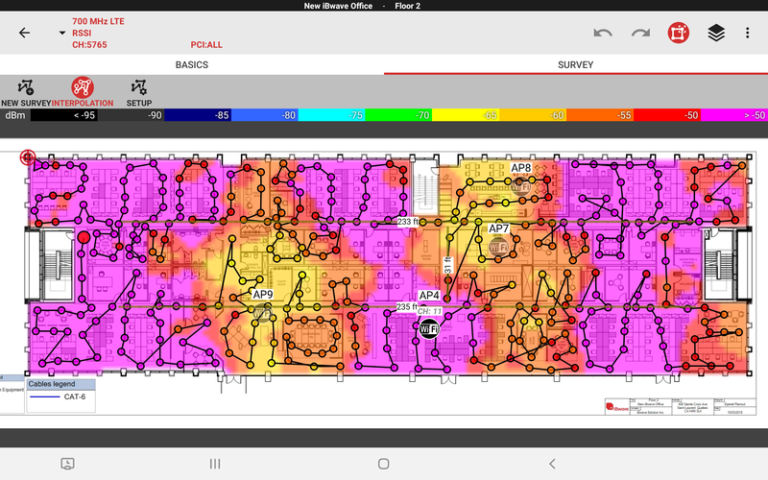768x480 pixels.
Task: Switch to the Survey tab
Action: tap(575, 65)
